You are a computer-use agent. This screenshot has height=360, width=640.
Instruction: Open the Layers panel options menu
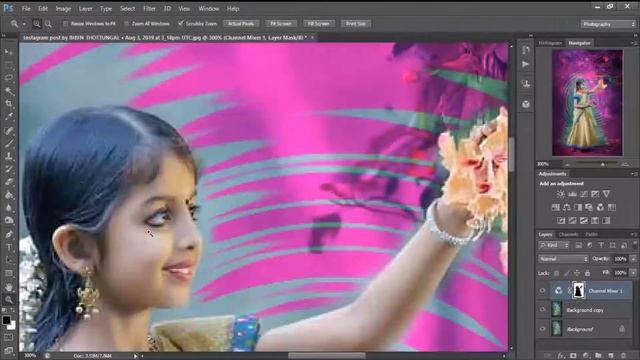pyautogui.click(x=634, y=234)
